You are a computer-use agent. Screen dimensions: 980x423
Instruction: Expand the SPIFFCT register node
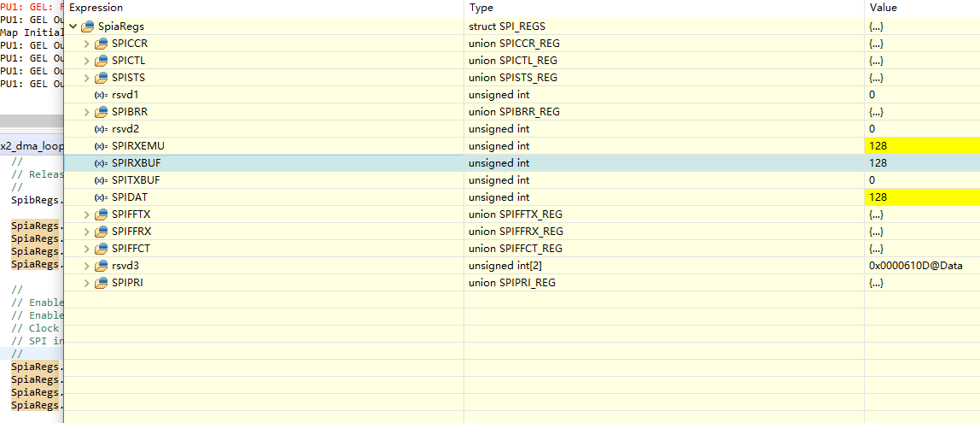[x=87, y=249]
